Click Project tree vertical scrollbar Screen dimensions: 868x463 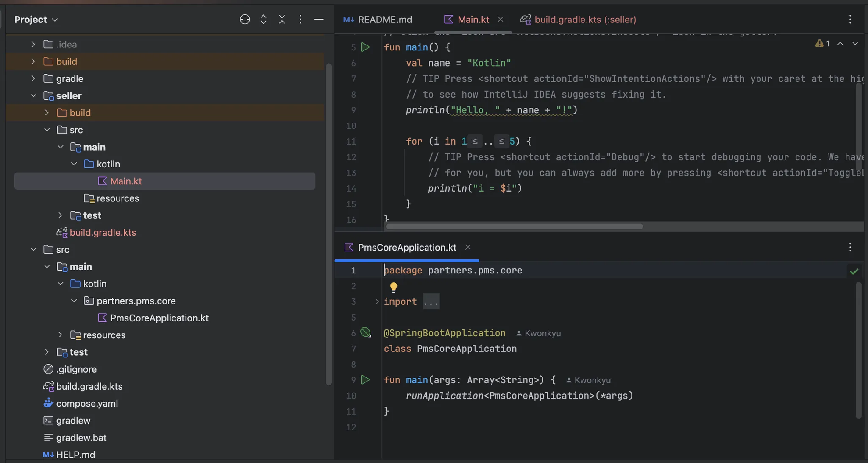(328, 224)
